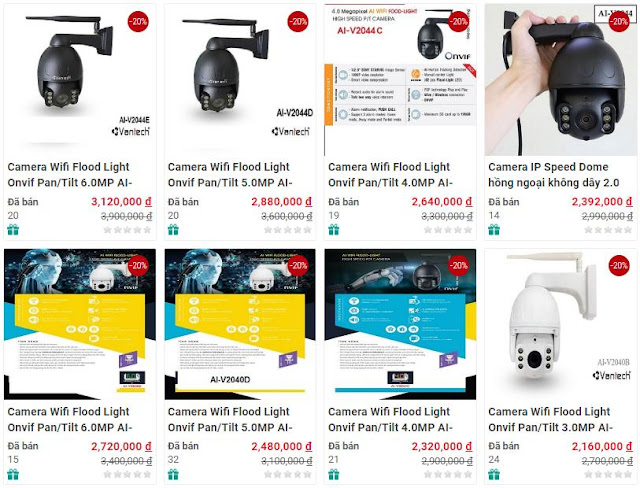Open AI-V2044E black camera product image
640x488 pixels.
[x=80, y=80]
